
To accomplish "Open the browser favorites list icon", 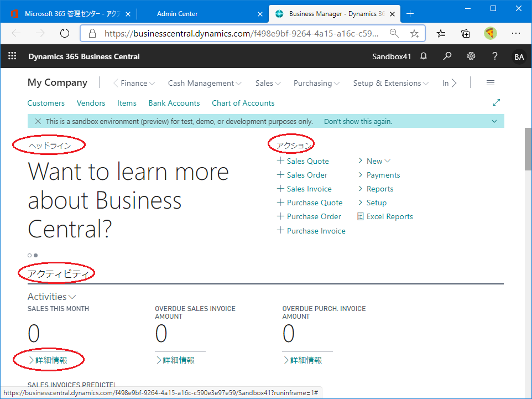I will 441,33.
